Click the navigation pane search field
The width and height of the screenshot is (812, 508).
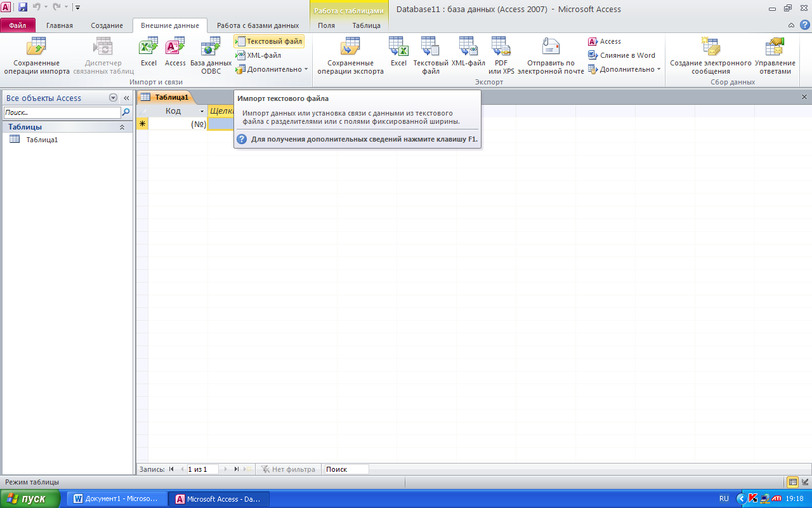pos(62,112)
